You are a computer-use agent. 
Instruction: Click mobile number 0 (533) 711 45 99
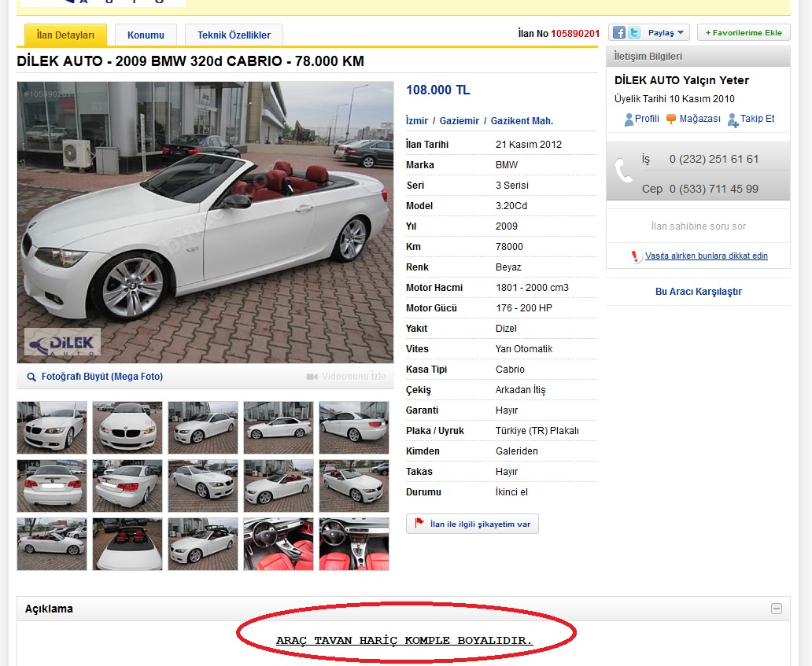[714, 189]
